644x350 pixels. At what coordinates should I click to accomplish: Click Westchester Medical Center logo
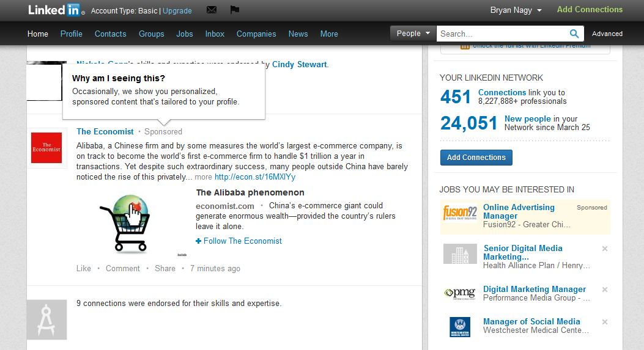[x=460, y=326]
